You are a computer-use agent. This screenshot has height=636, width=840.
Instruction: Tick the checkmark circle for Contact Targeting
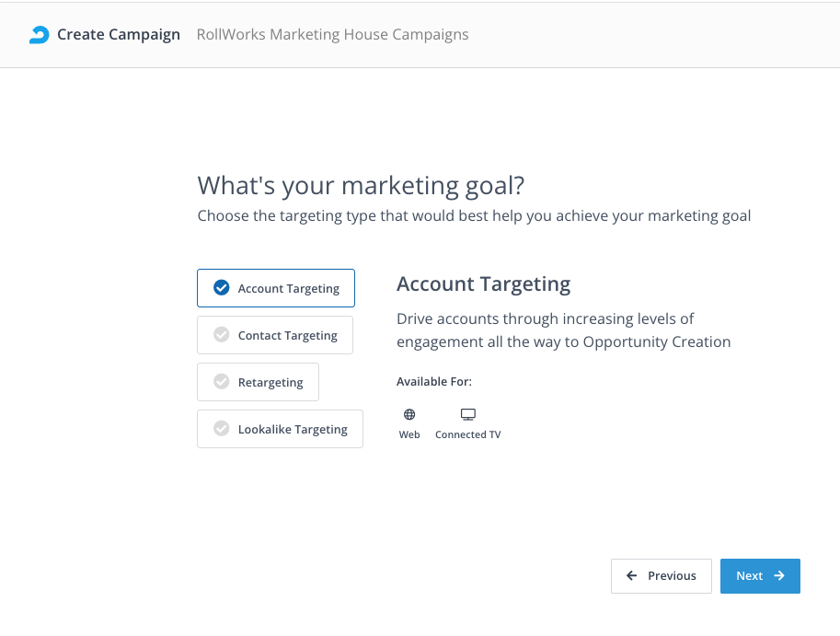tap(221, 335)
